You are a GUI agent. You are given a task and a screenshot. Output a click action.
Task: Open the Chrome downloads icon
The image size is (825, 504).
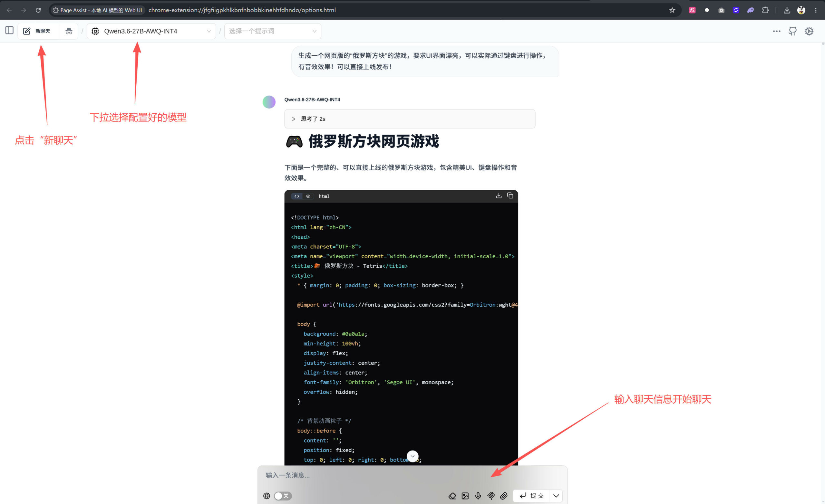tap(787, 10)
